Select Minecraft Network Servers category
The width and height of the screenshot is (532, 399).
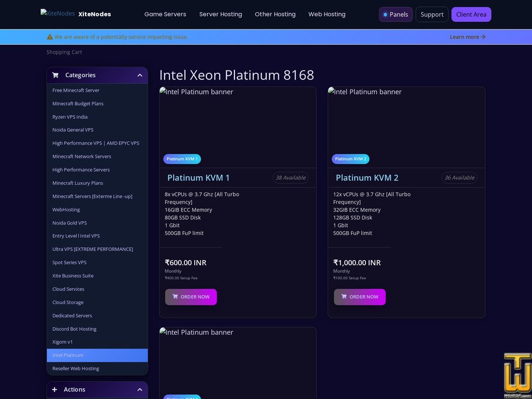(x=97, y=157)
